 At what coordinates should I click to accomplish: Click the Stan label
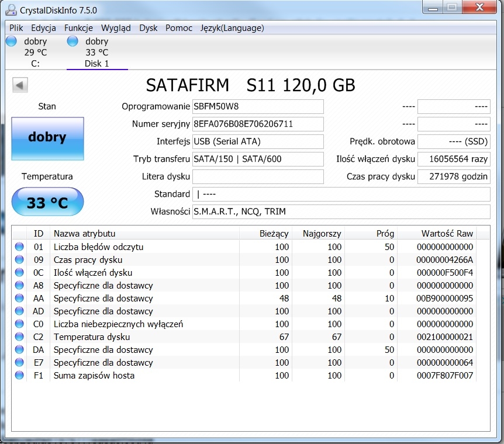coord(47,106)
